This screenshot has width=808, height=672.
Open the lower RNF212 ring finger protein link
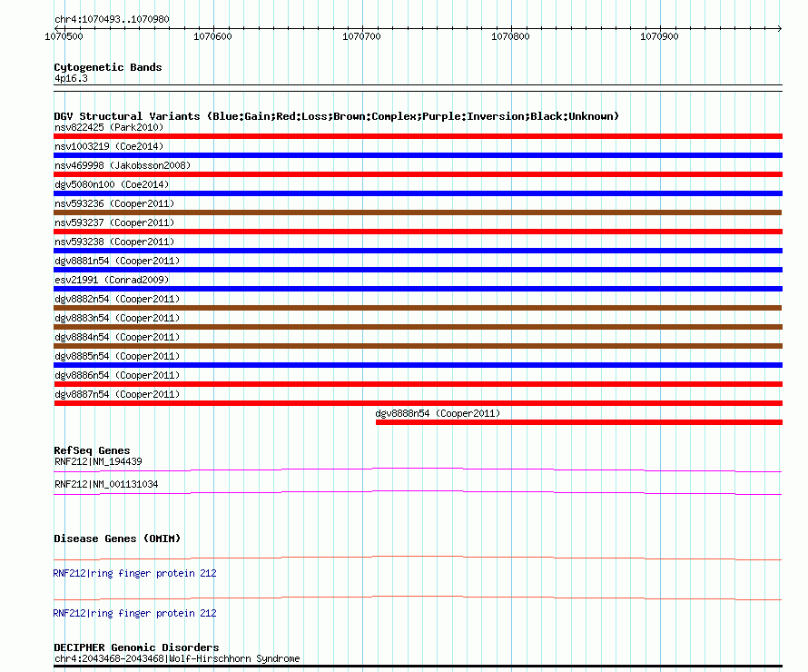pos(134,613)
